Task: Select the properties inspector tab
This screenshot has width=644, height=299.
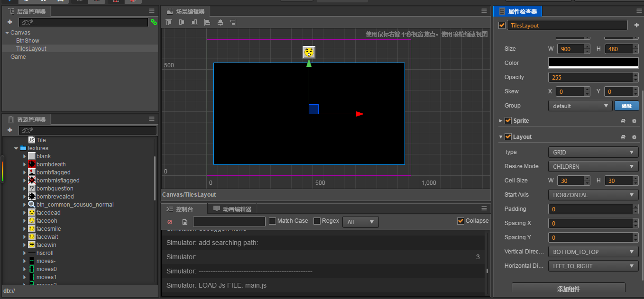Action: tap(518, 11)
